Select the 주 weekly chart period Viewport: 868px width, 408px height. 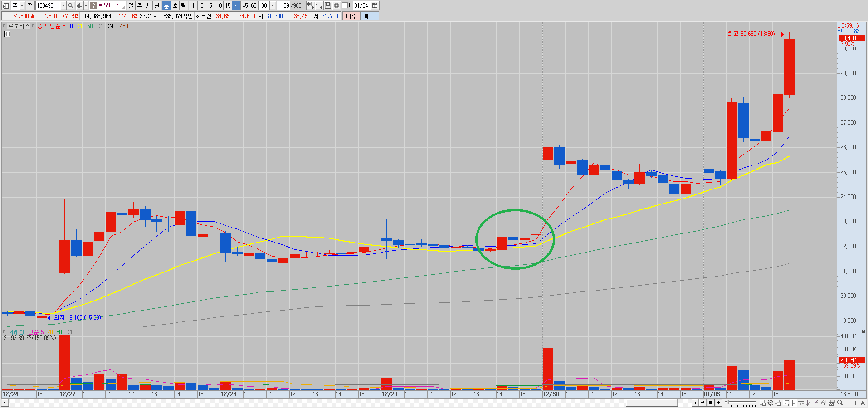140,5
